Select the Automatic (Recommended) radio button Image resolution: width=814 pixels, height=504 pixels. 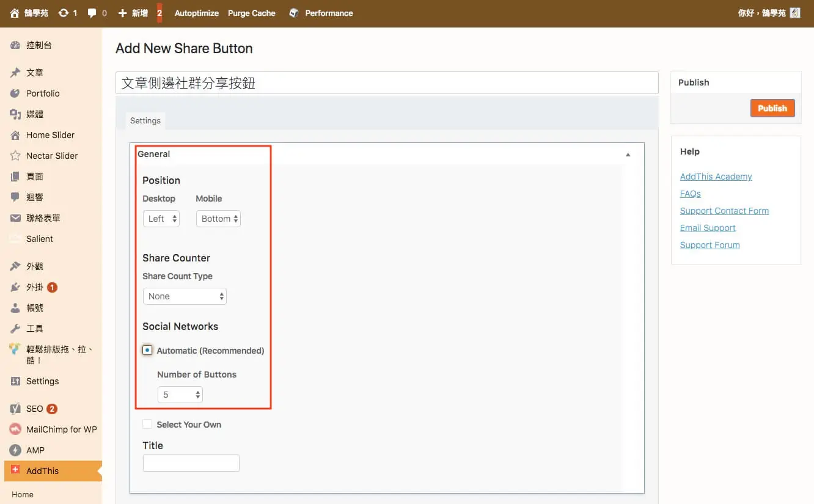pyautogui.click(x=147, y=350)
